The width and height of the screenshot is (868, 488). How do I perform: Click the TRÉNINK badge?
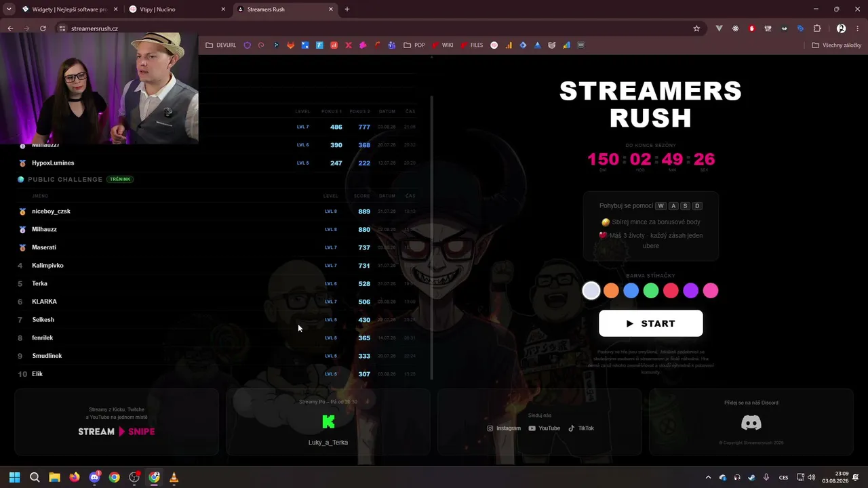[120, 180]
